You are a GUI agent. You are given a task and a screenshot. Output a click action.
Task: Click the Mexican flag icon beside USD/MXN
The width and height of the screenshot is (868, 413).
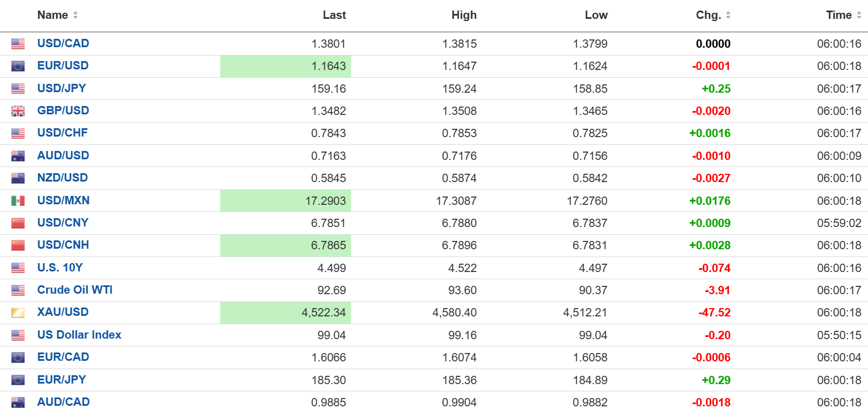[18, 200]
